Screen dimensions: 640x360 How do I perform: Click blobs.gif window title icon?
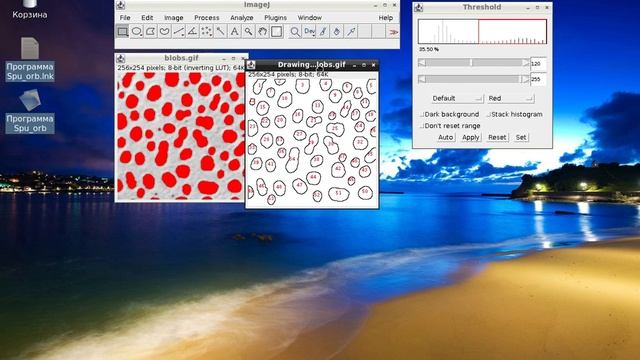coord(121,58)
